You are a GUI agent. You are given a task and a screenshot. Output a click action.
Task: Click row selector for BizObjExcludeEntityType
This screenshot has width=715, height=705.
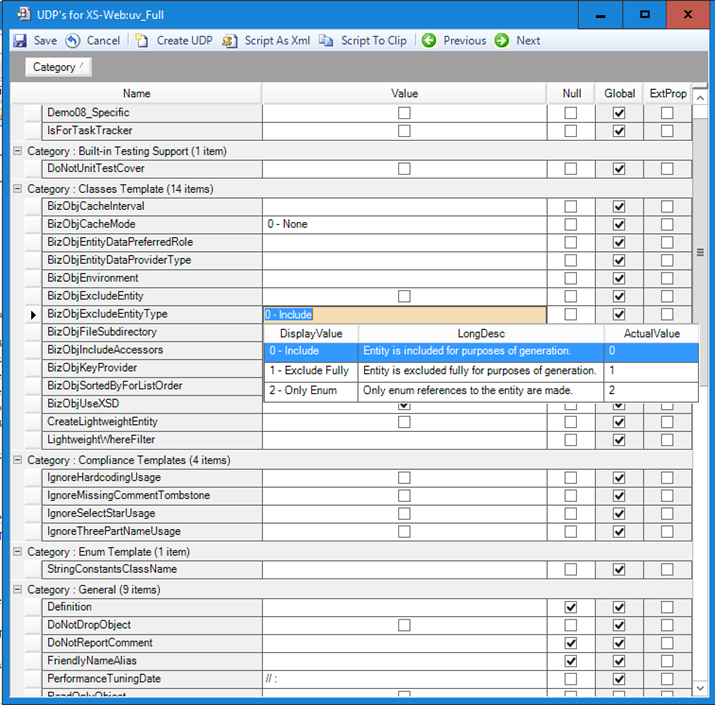tap(33, 315)
